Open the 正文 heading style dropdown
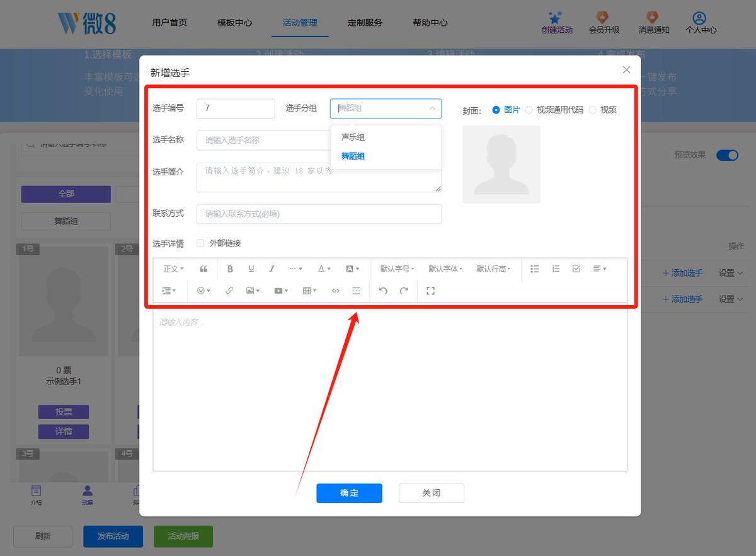Image resolution: width=756 pixels, height=556 pixels. pyautogui.click(x=173, y=269)
